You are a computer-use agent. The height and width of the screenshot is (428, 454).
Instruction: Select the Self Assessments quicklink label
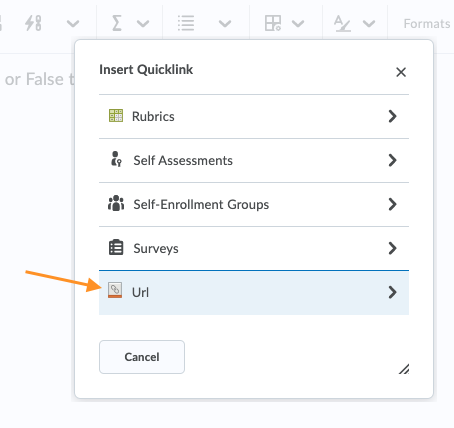point(183,160)
